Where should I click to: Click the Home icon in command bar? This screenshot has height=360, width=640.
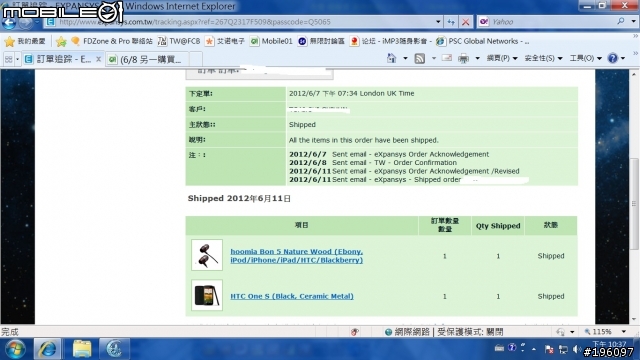point(391,58)
